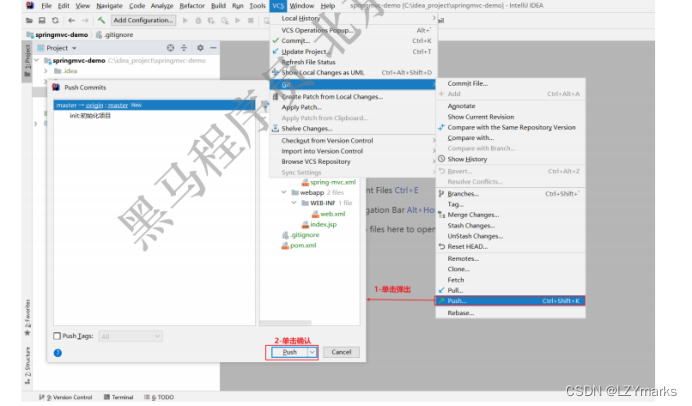Click the Push button in dialog
The width and height of the screenshot is (692, 406).
pos(290,352)
